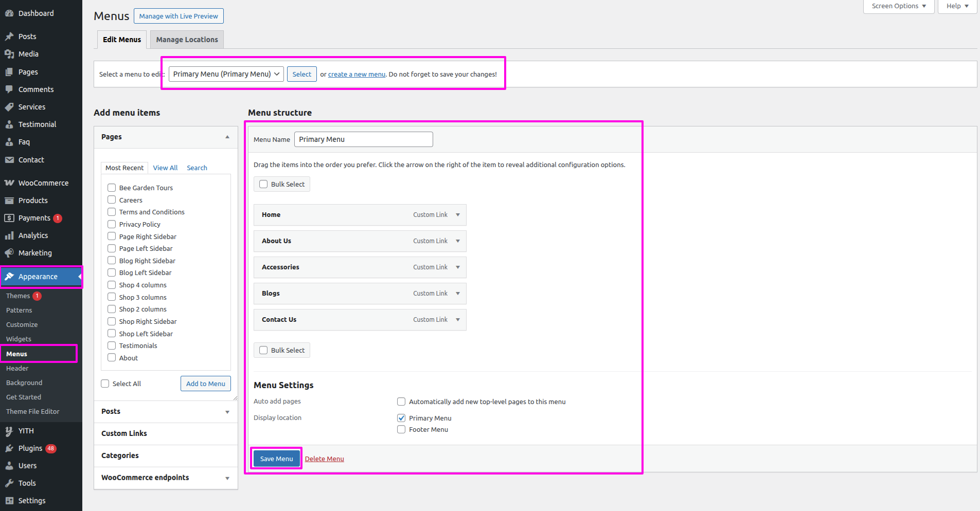This screenshot has height=511, width=980.
Task: Switch to the Manage Locations tab
Action: tap(187, 40)
